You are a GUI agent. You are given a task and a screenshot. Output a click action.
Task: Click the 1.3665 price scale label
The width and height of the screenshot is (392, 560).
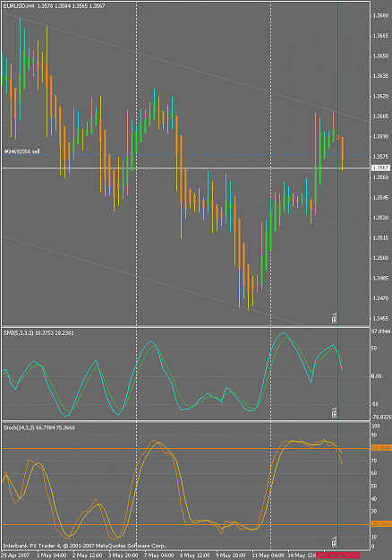(x=380, y=35)
